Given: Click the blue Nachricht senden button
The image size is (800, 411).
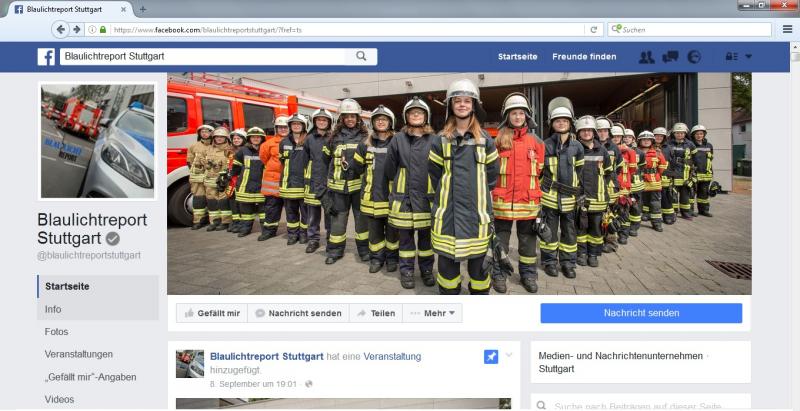Looking at the screenshot, I should tap(641, 313).
